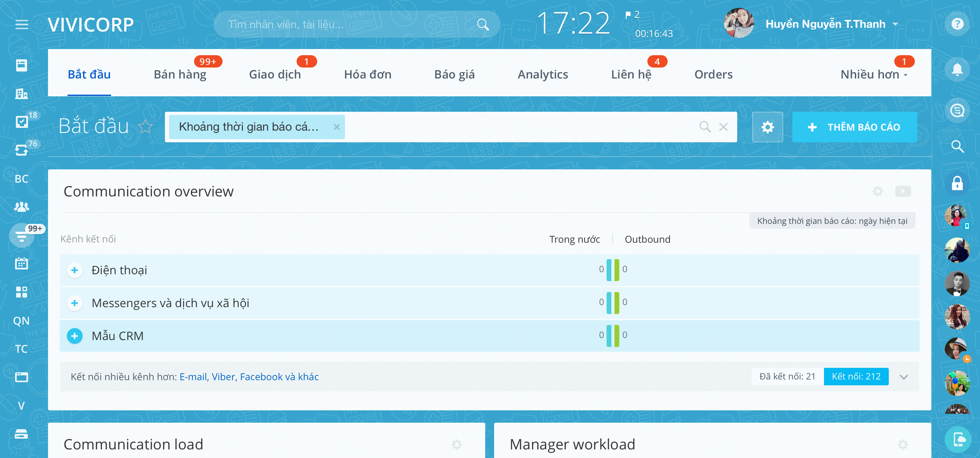Star the Bắt đầu page as favorite
The height and width of the screenshot is (458, 980).
145,126
